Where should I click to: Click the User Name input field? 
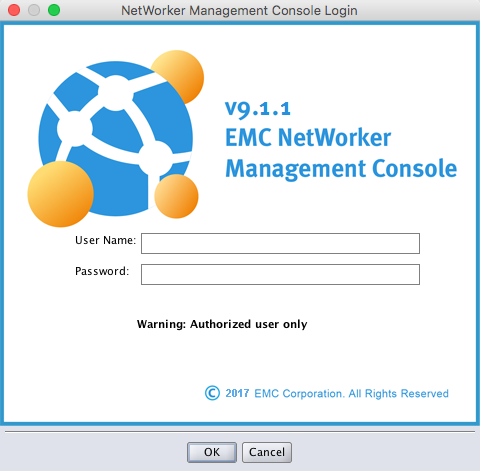(280, 243)
